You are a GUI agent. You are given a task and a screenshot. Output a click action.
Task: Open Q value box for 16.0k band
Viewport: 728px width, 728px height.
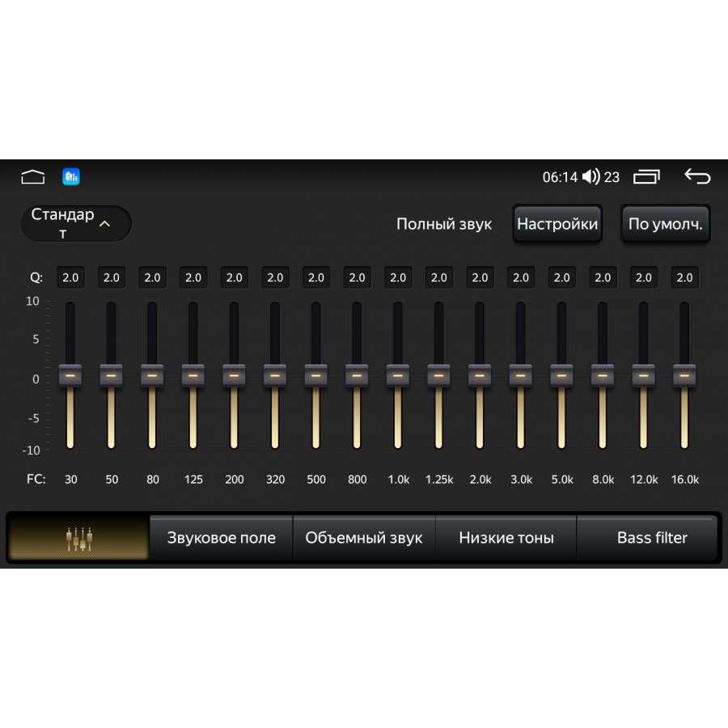click(x=684, y=277)
